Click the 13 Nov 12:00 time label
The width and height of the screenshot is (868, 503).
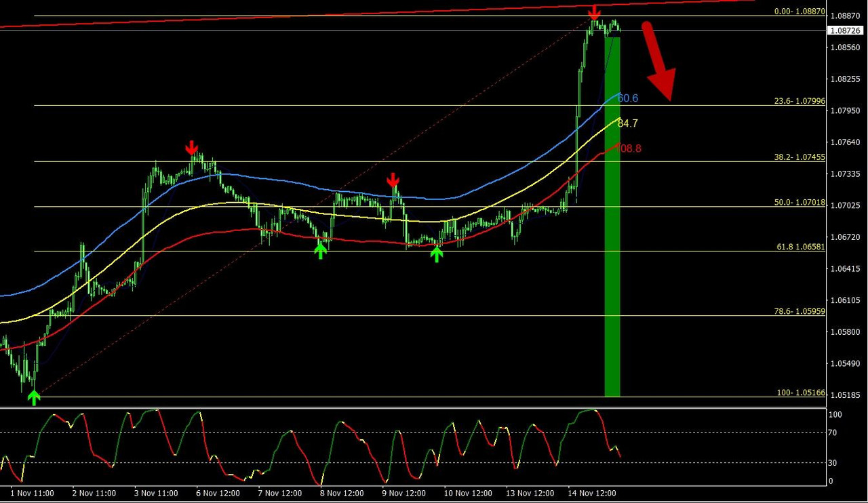point(530,493)
